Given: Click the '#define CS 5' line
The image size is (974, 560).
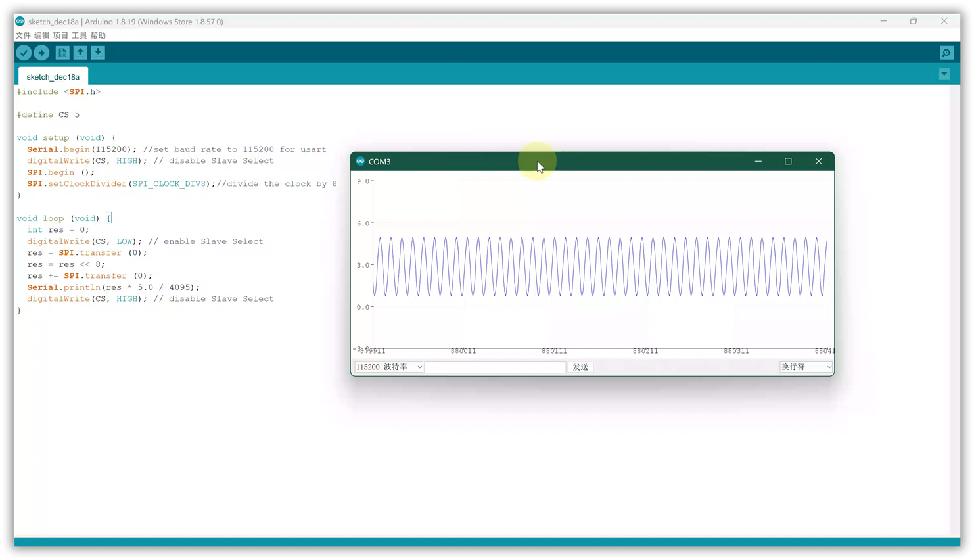Looking at the screenshot, I should click(49, 115).
